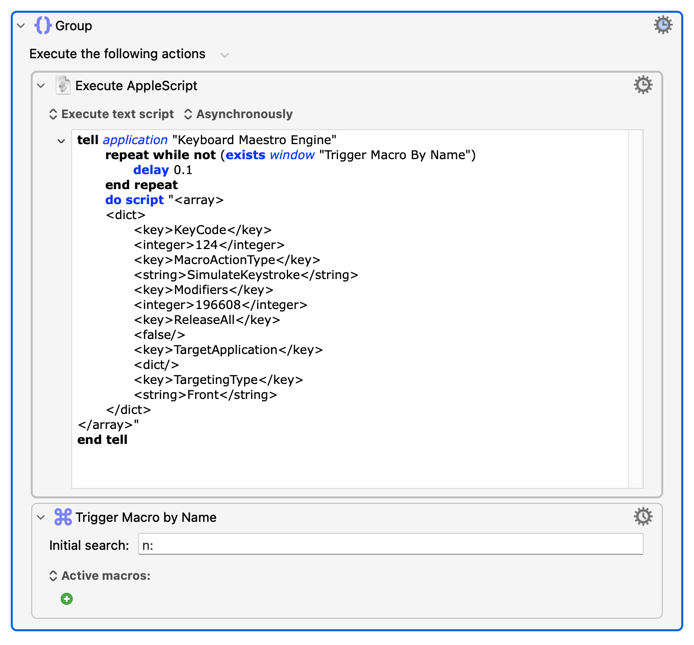694x645 pixels.
Task: Click '<key>ReleaseAll</key>' line
Action: pyautogui.click(x=207, y=320)
